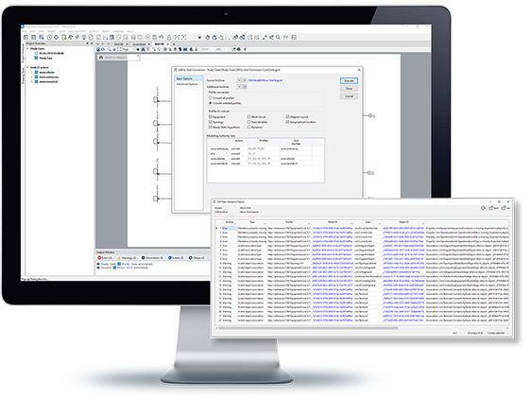
Task: Click the undo arrow icon in main toolbar
Action: [162, 37]
